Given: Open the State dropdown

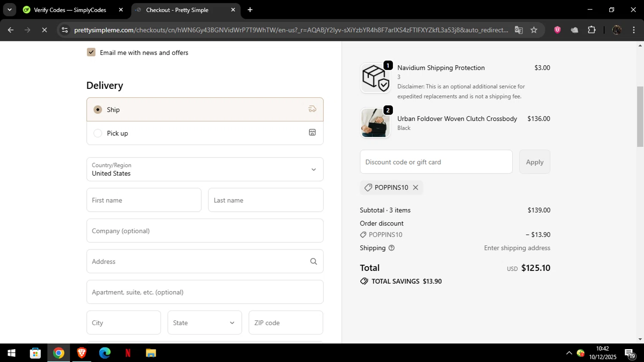Looking at the screenshot, I should tap(204, 322).
